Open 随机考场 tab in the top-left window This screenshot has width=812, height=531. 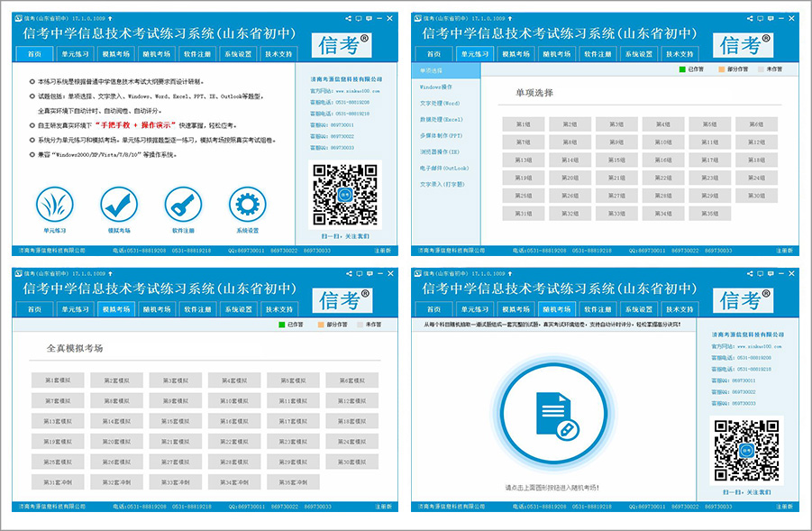point(156,54)
